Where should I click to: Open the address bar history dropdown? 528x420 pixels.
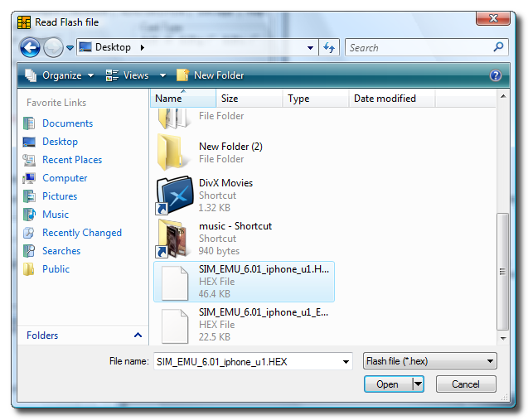pos(311,48)
